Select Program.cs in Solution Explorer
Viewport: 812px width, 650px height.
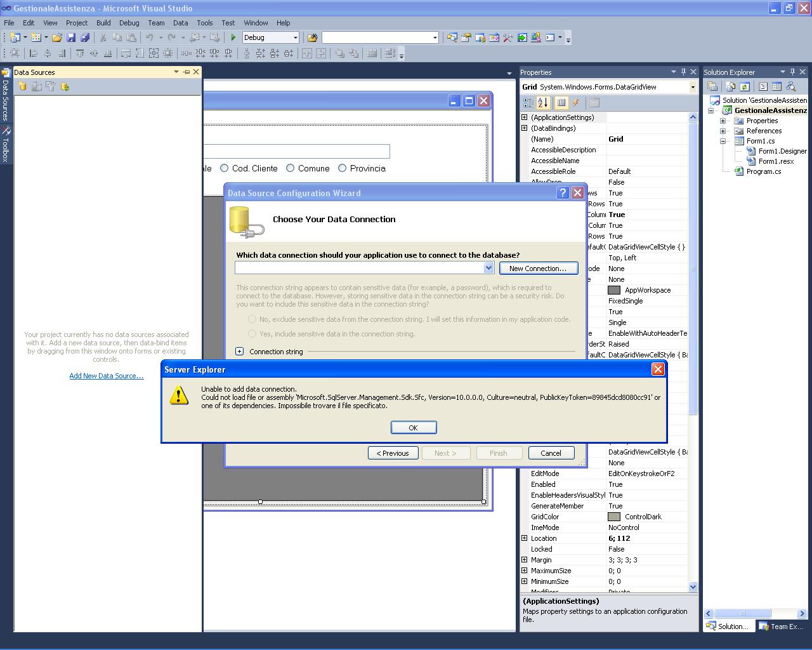click(764, 171)
